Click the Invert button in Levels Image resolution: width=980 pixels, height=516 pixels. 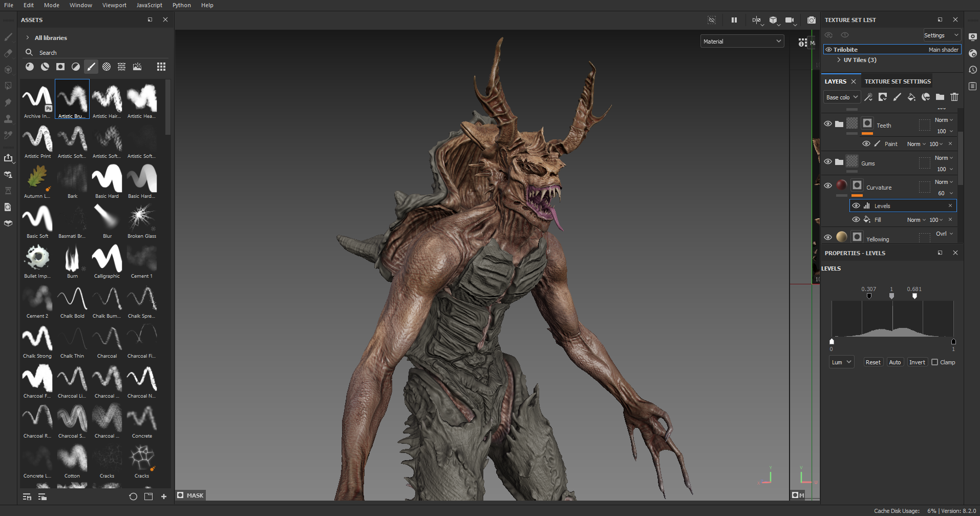click(917, 362)
